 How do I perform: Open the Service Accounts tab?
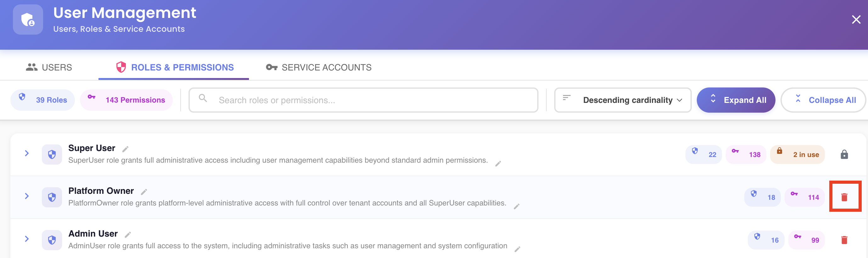(x=319, y=67)
